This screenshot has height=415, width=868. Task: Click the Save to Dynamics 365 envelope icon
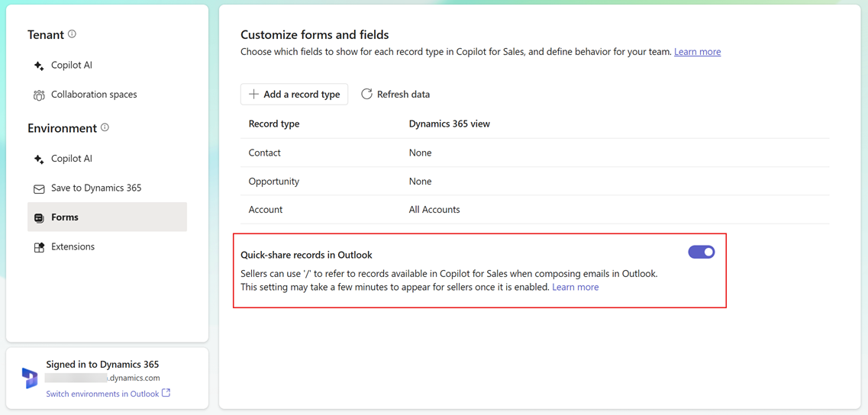pyautogui.click(x=39, y=188)
